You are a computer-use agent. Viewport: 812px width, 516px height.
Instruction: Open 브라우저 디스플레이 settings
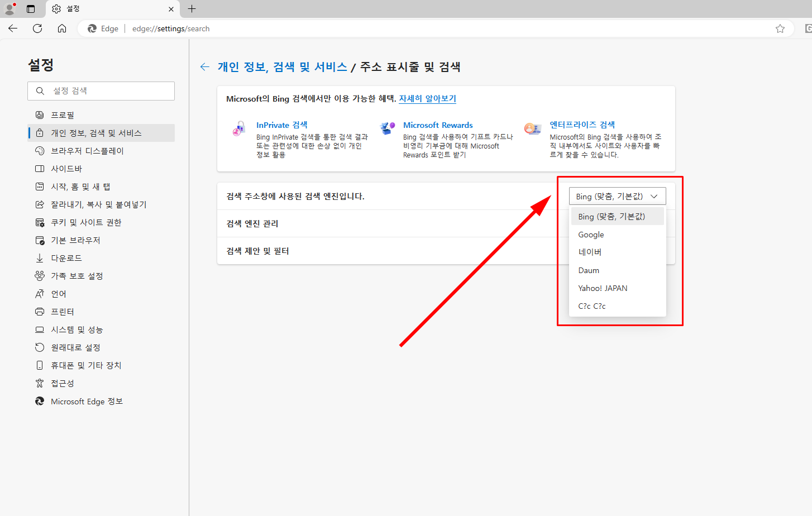[101, 151]
